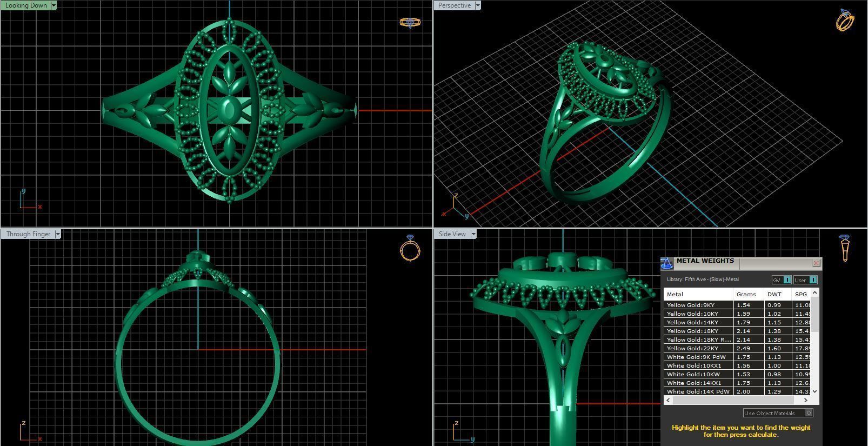Image resolution: width=868 pixels, height=446 pixels.
Task: Select the Yellow Gold:22KY row
Action: click(737, 348)
